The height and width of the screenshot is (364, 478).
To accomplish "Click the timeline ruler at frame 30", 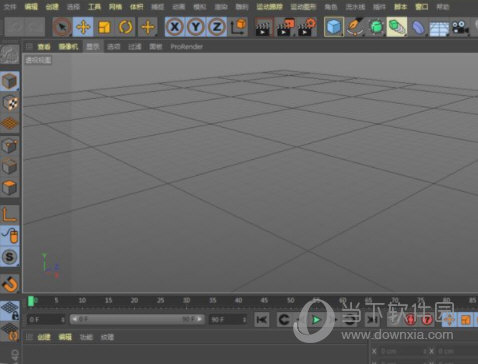I will pyautogui.click(x=186, y=301).
